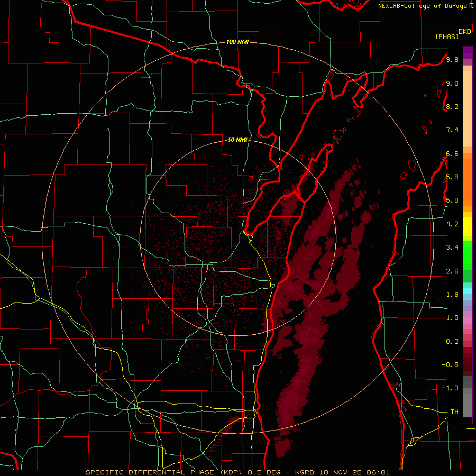
Task: Click the "10 NOV 25 06:01" timestamp
Action: point(354,472)
